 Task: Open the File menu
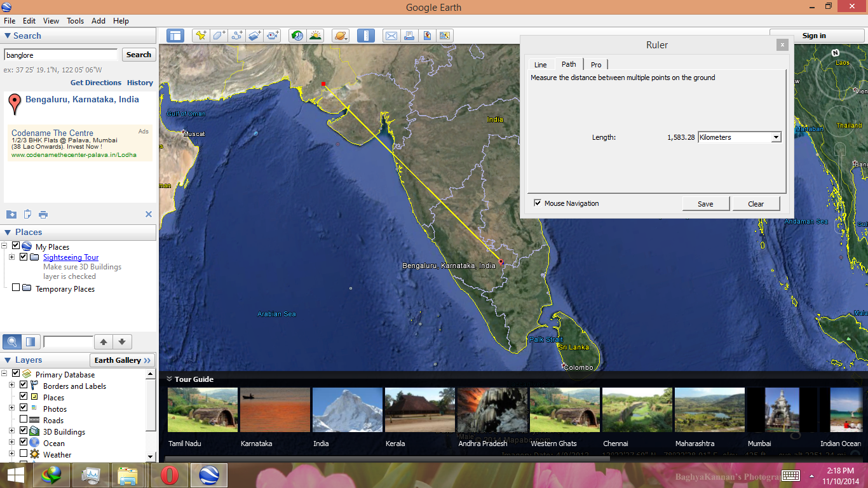point(10,21)
